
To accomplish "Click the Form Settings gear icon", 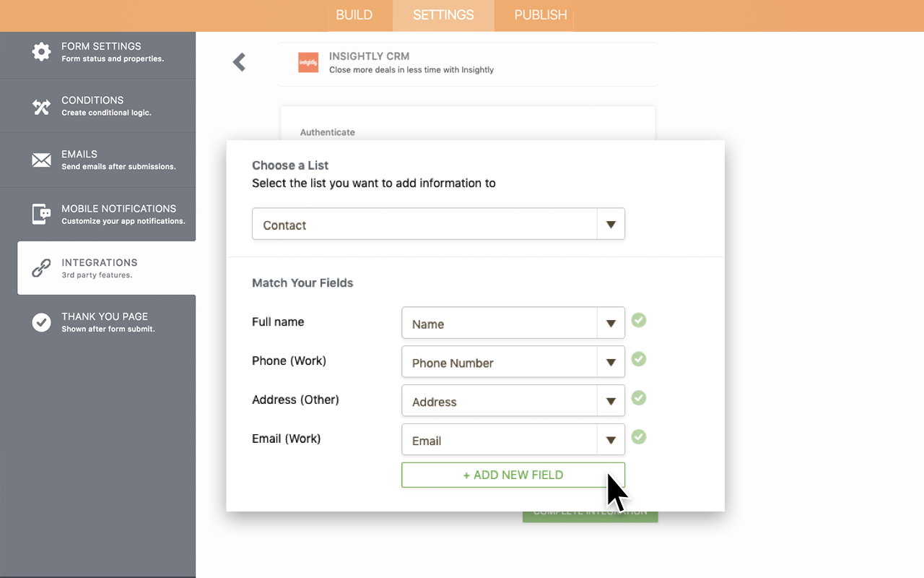I will click(x=41, y=51).
